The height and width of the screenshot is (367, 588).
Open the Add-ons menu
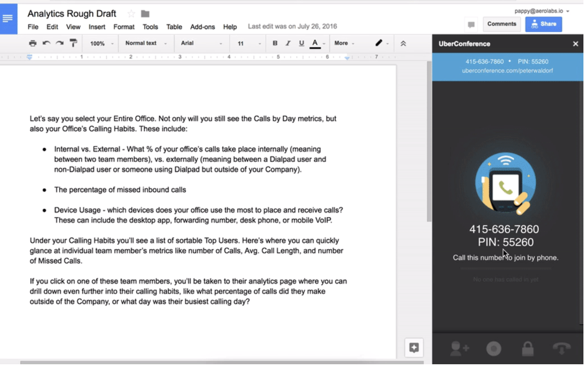pyautogui.click(x=203, y=27)
